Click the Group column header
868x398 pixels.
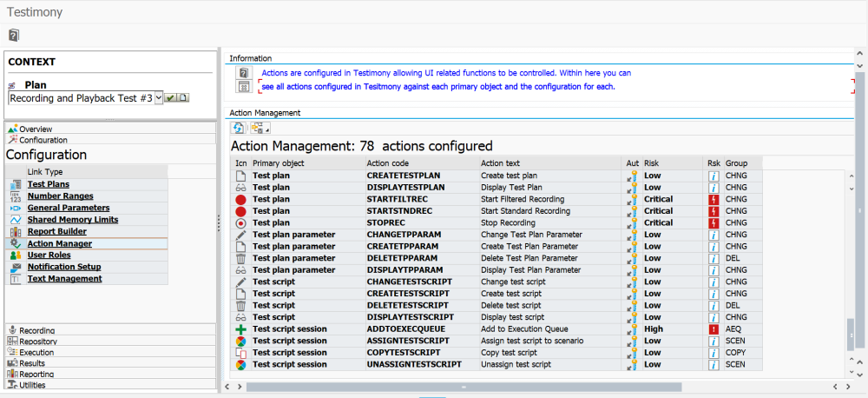[743, 163]
